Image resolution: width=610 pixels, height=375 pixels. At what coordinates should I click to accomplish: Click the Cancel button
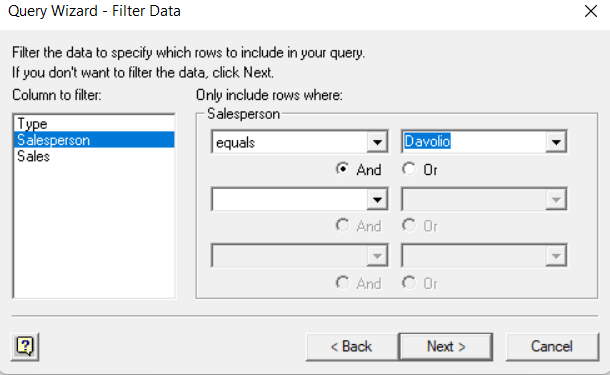(552, 347)
